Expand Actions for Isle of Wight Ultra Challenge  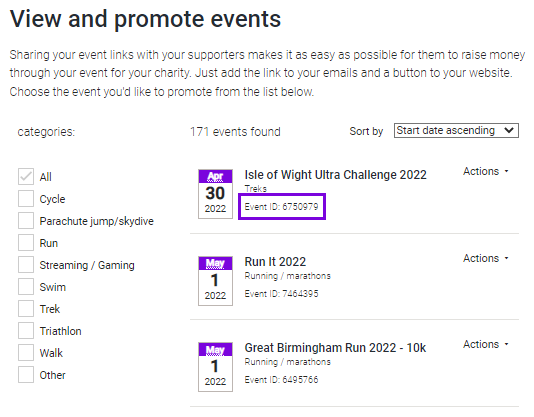click(486, 171)
